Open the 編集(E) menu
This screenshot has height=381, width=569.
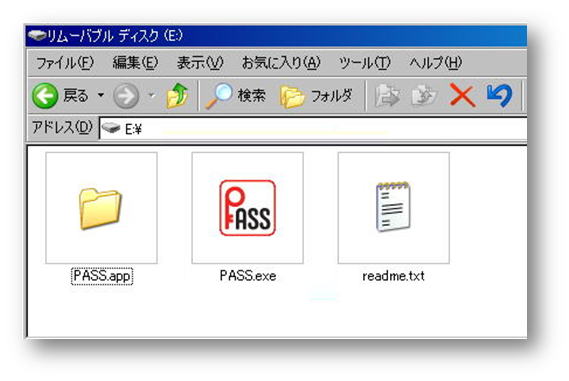click(135, 63)
